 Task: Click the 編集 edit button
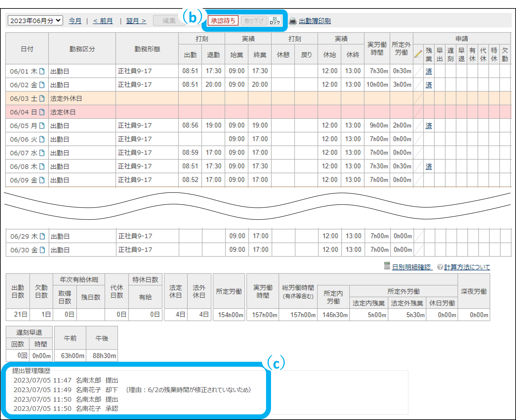point(169,21)
